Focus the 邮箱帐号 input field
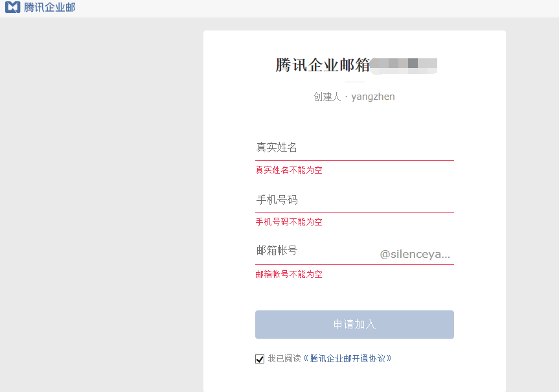Viewport: 559px width, 392px height. click(x=314, y=251)
